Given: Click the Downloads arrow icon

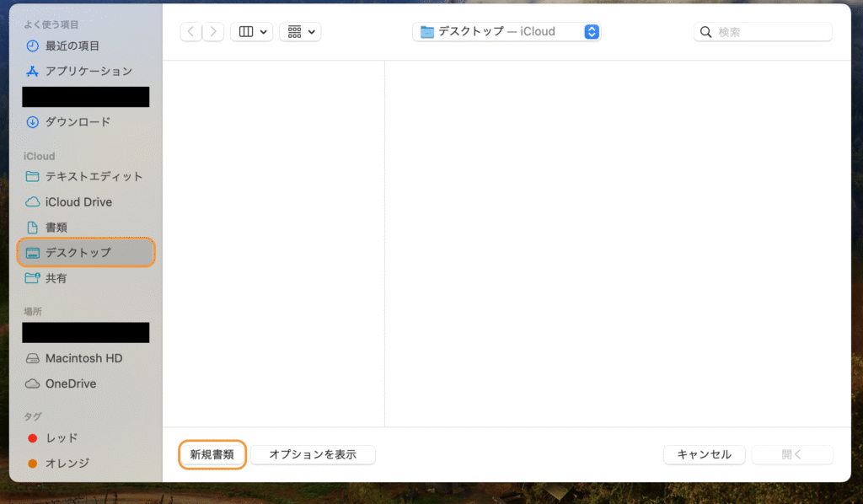Looking at the screenshot, I should [33, 121].
